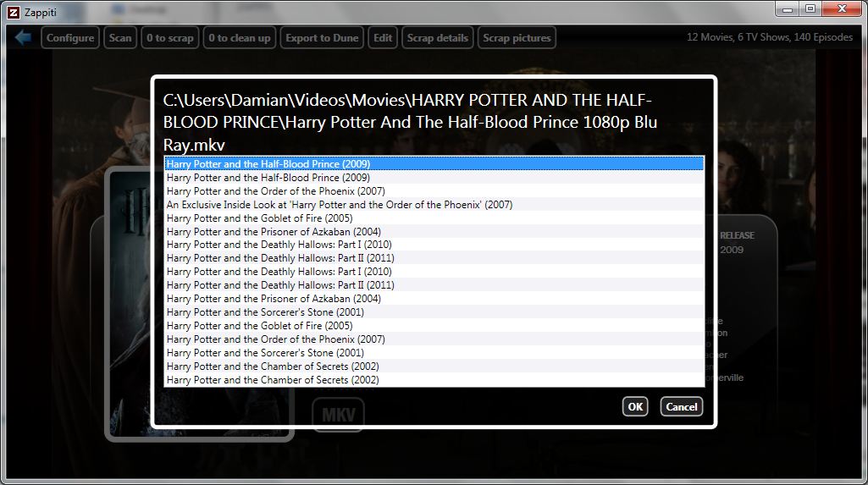Close the Zappiti window
This screenshot has height=485, width=868.
[842, 8]
